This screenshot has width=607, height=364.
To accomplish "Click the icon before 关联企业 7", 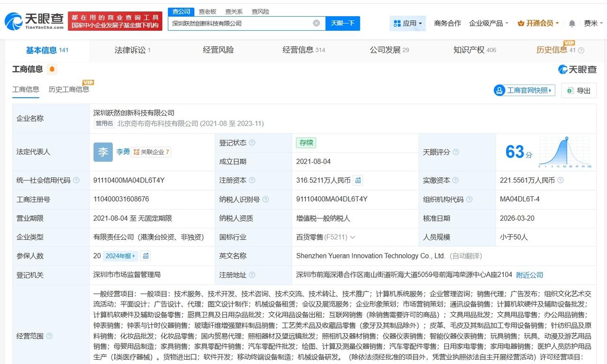I will pos(137,152).
